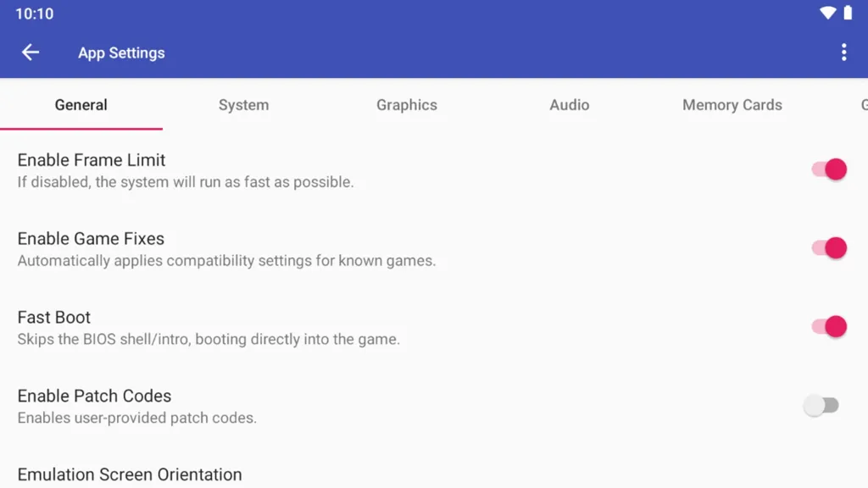This screenshot has width=868, height=488.
Task: Select the Memory Cards tab
Action: [x=732, y=105]
